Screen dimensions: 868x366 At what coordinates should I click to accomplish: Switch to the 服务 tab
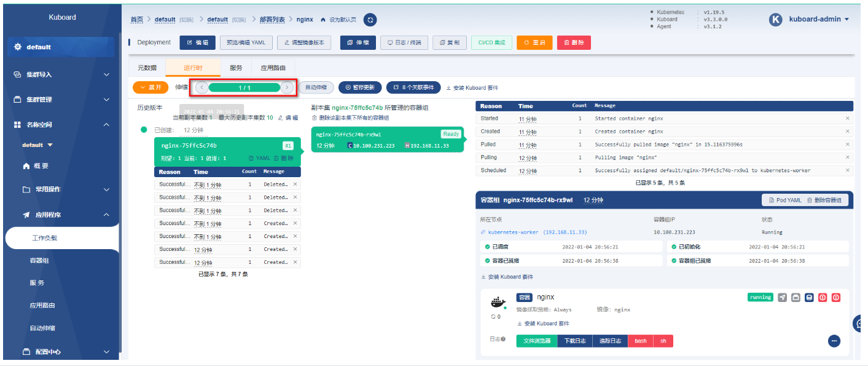click(236, 68)
